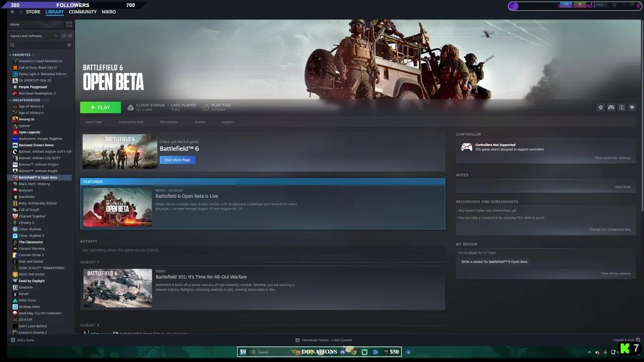Select EA SPORTS FIFA 23

35,80
